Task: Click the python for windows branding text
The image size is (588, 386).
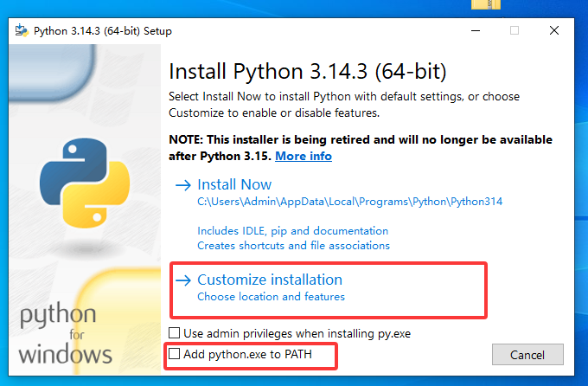Action: (66, 334)
